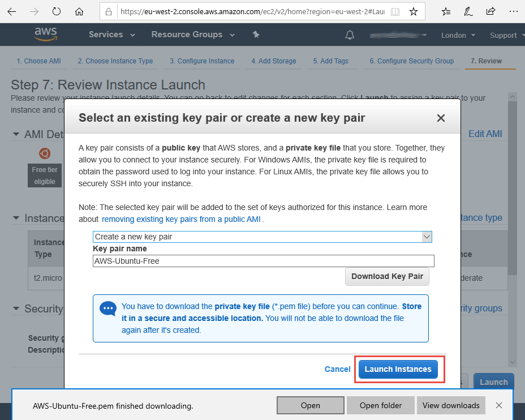The width and height of the screenshot is (525, 420).
Task: Open the Create a new key pair dropdown
Action: point(262,237)
